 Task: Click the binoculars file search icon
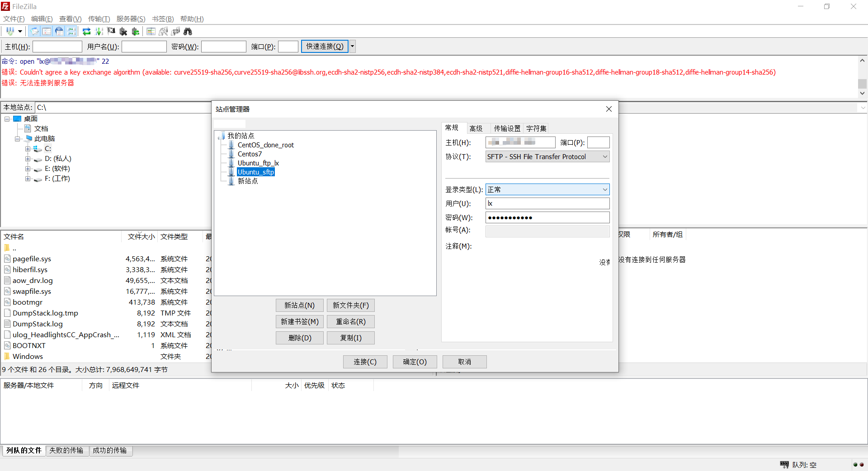tap(188, 31)
